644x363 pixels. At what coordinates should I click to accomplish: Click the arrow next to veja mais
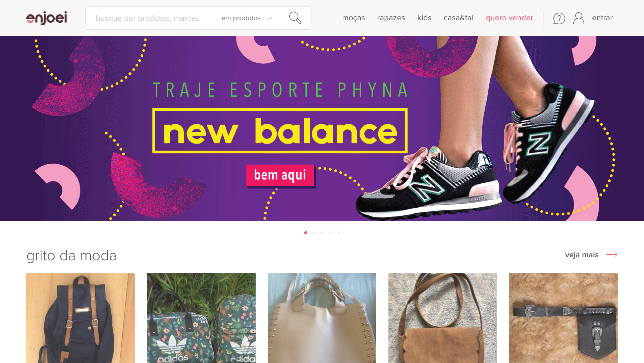tap(612, 255)
